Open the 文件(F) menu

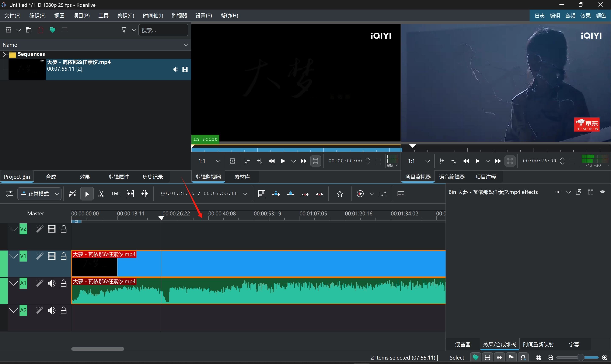[x=12, y=16]
